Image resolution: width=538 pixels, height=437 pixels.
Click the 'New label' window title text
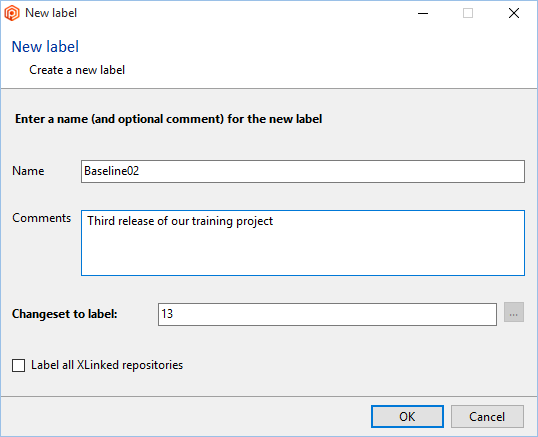tap(51, 13)
